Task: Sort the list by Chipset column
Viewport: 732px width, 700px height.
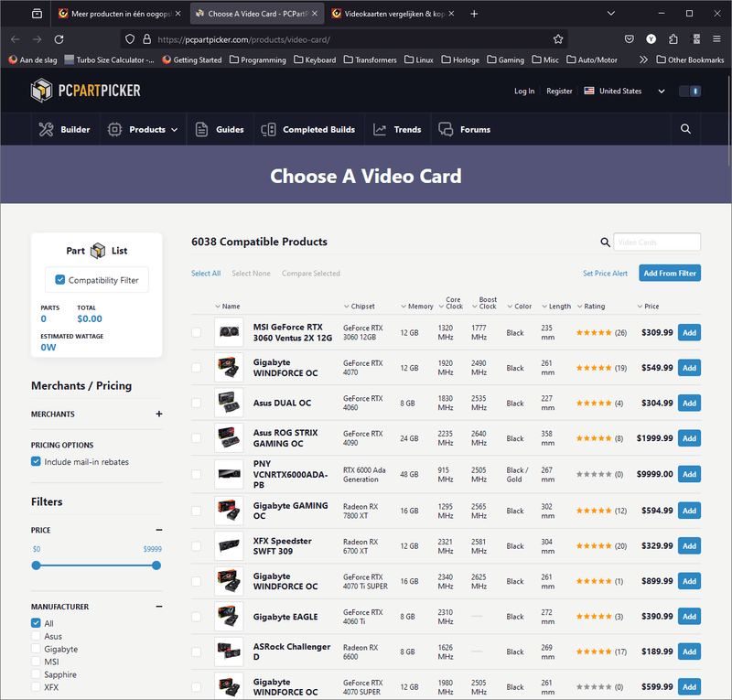Action: pos(359,307)
